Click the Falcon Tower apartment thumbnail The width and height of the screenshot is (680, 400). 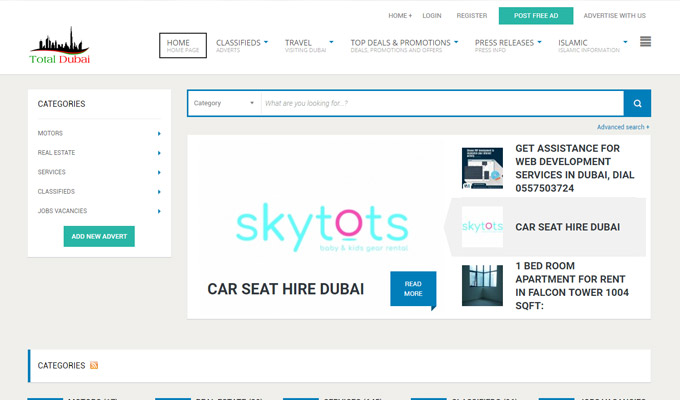(482, 285)
